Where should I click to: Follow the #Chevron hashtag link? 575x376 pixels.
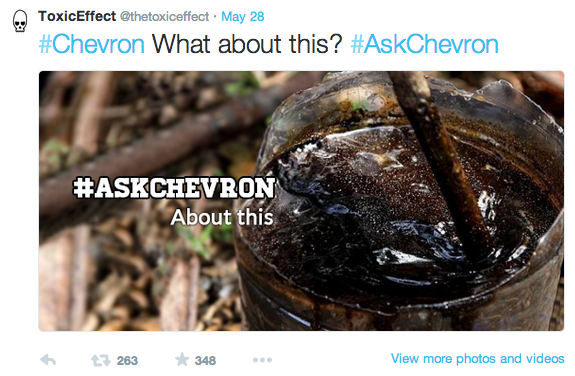[92, 44]
